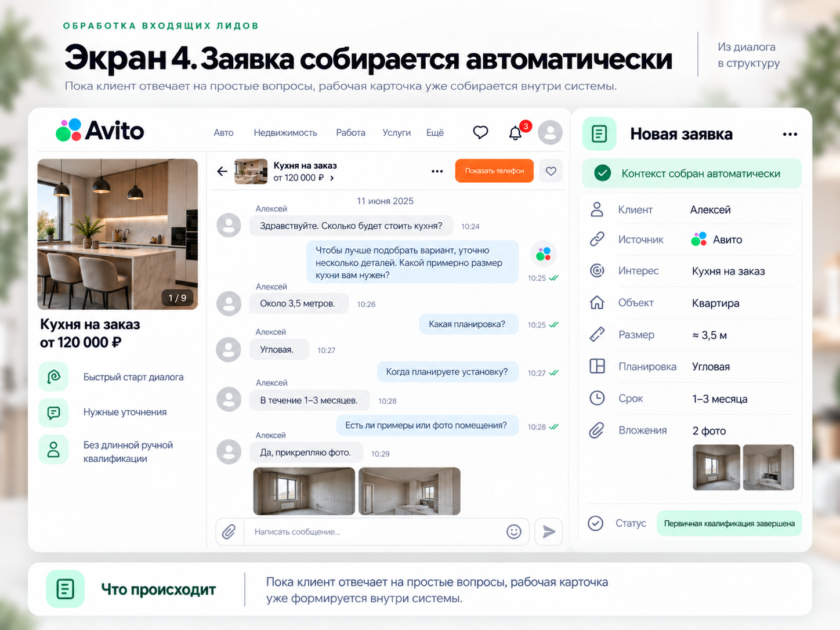Viewport: 840px width, 630px height.
Task: Click the Квартира value in Объект row
Action: tap(715, 303)
